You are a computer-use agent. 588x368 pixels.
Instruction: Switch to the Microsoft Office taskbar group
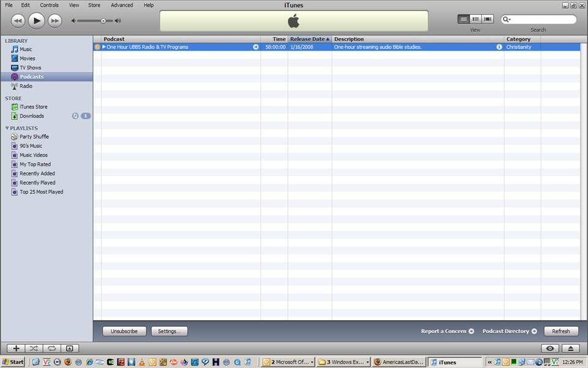(x=288, y=362)
